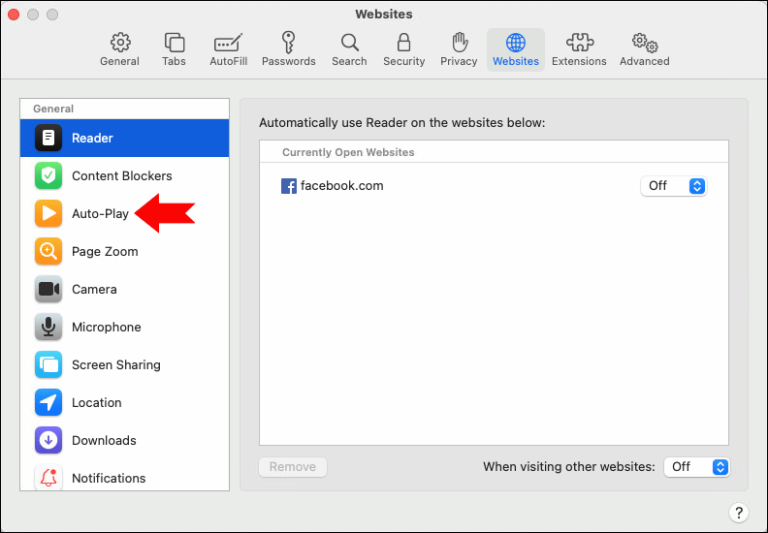Click the Advanced gears icon
The width and height of the screenshot is (768, 533).
[x=645, y=43]
